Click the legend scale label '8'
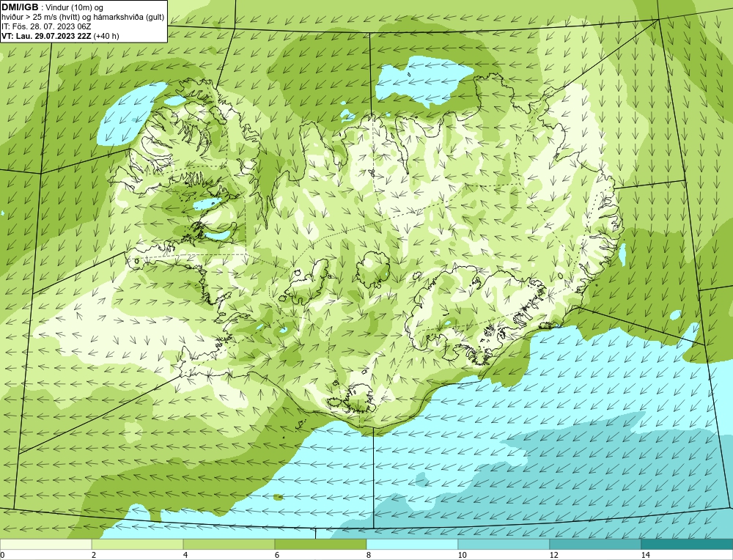This screenshot has width=733, height=560. point(369,555)
